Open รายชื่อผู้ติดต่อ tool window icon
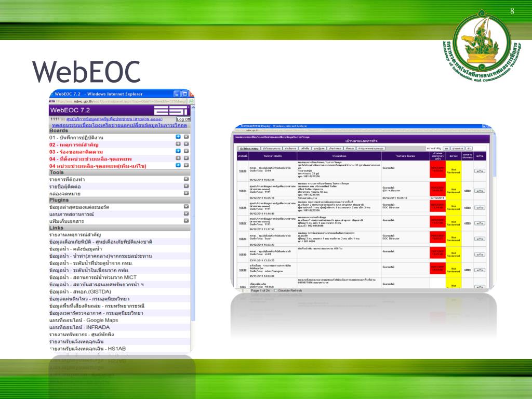 (x=187, y=186)
